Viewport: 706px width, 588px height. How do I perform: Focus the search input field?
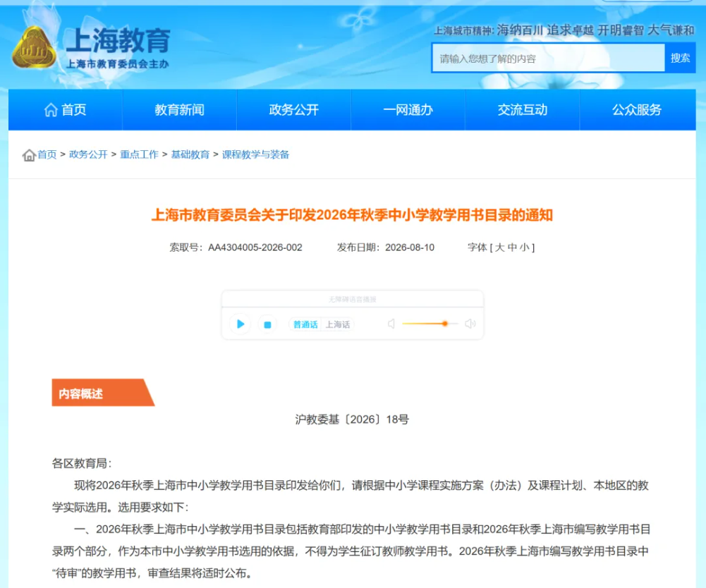click(549, 58)
